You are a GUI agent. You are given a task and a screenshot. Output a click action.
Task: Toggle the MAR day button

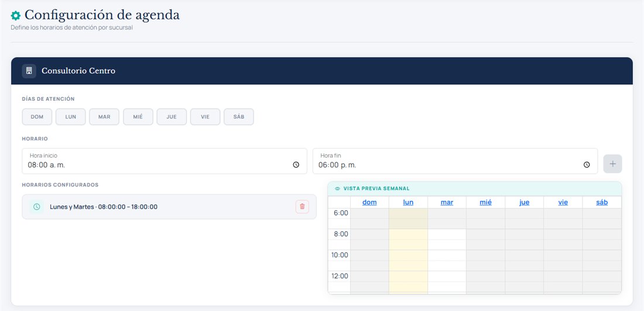(104, 117)
